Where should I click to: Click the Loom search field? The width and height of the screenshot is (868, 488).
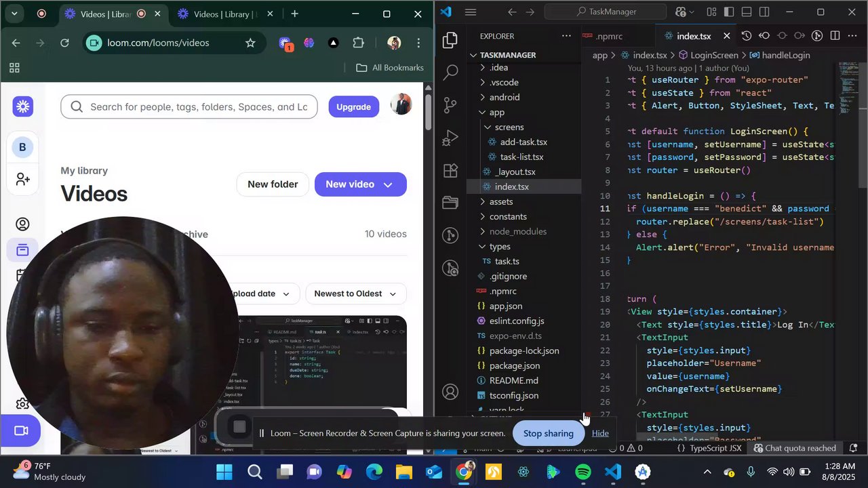(x=189, y=106)
